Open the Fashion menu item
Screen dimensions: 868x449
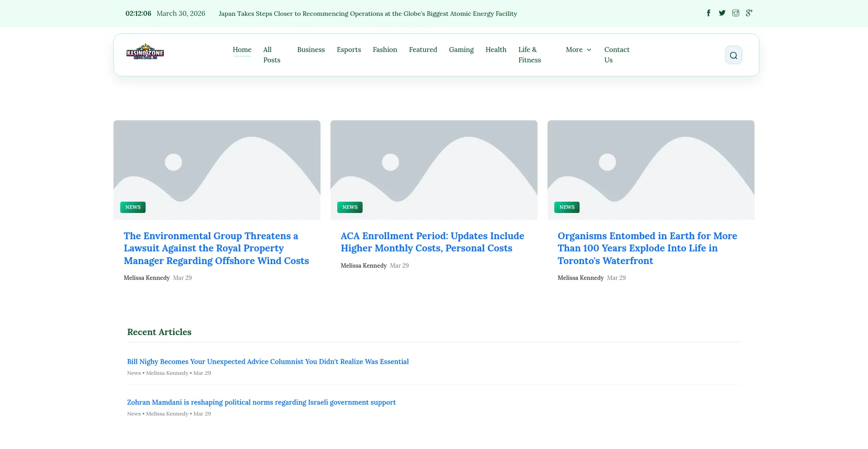click(385, 50)
